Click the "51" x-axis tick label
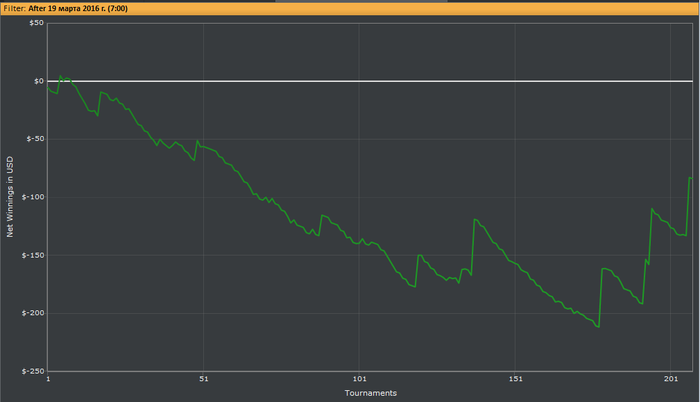The height and width of the screenshot is (402, 700). [204, 379]
